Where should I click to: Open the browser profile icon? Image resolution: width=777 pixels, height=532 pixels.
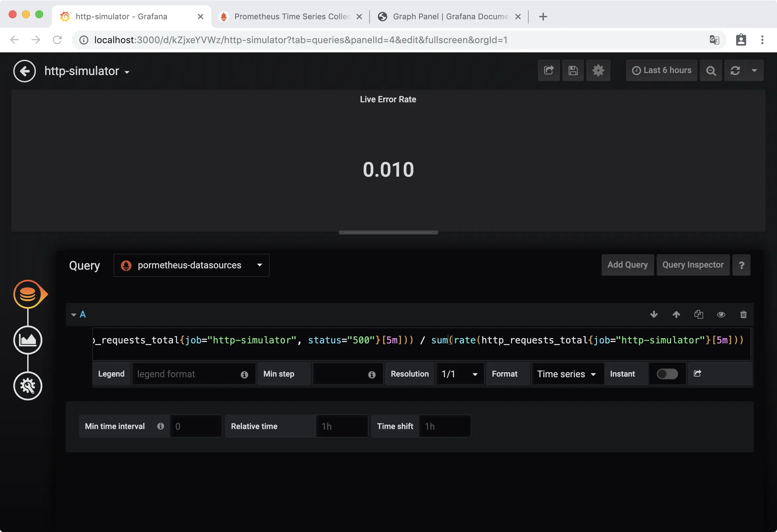(741, 40)
